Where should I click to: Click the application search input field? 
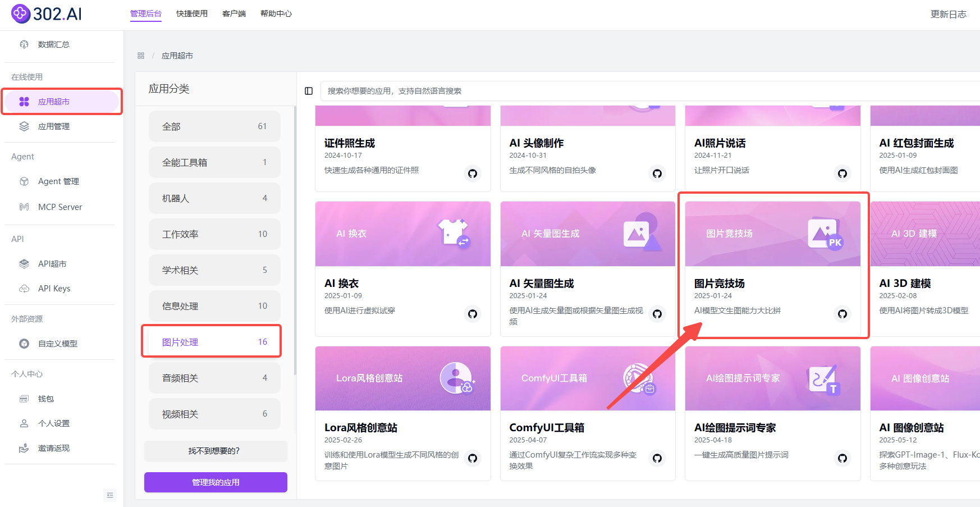point(650,91)
